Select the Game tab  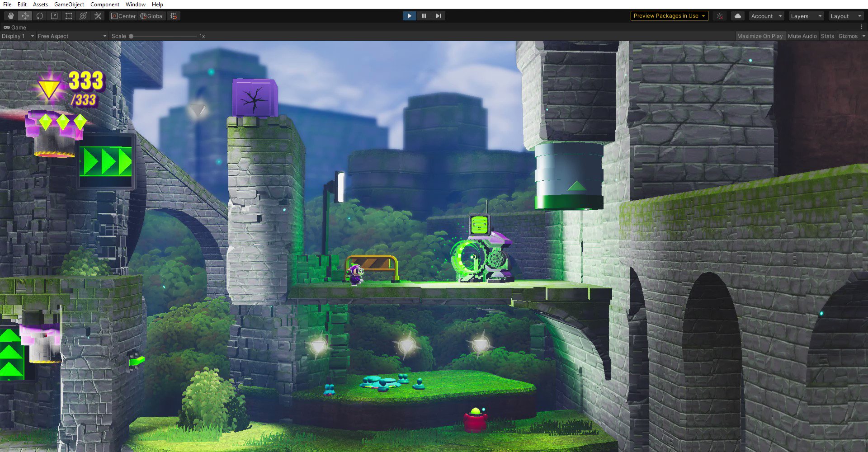click(15, 28)
